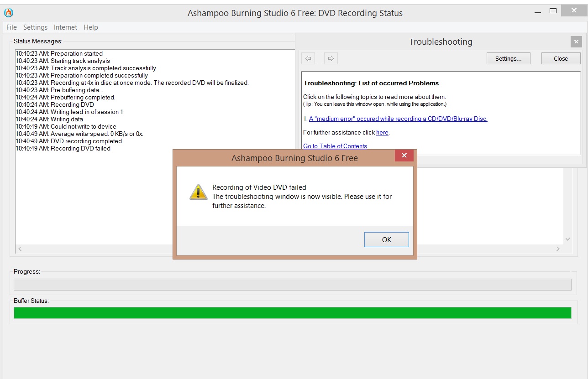Open the File menu
Image resolution: width=588 pixels, height=379 pixels.
11,27
